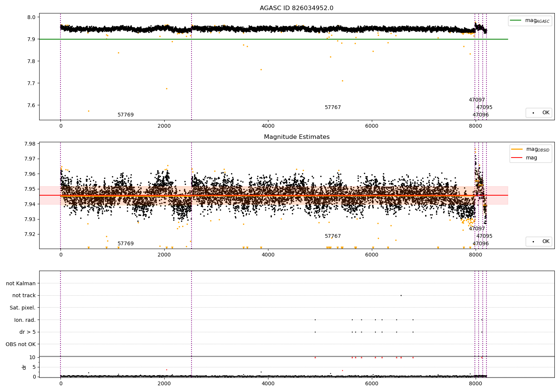The height and width of the screenshot is (392, 560).
Task: Click the 'not track' axis label
Action: (24, 295)
